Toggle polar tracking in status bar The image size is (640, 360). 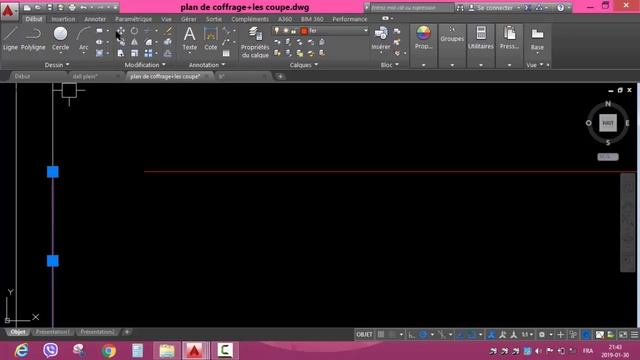point(423,335)
